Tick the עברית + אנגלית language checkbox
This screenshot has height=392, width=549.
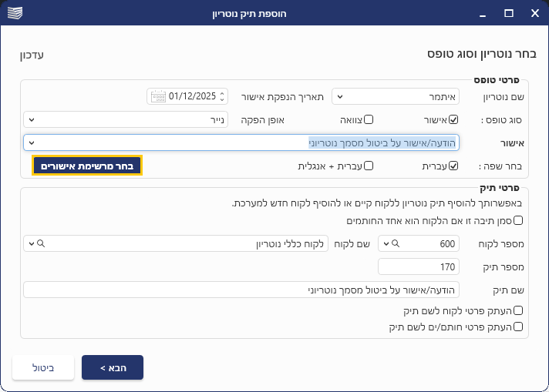[x=369, y=166]
